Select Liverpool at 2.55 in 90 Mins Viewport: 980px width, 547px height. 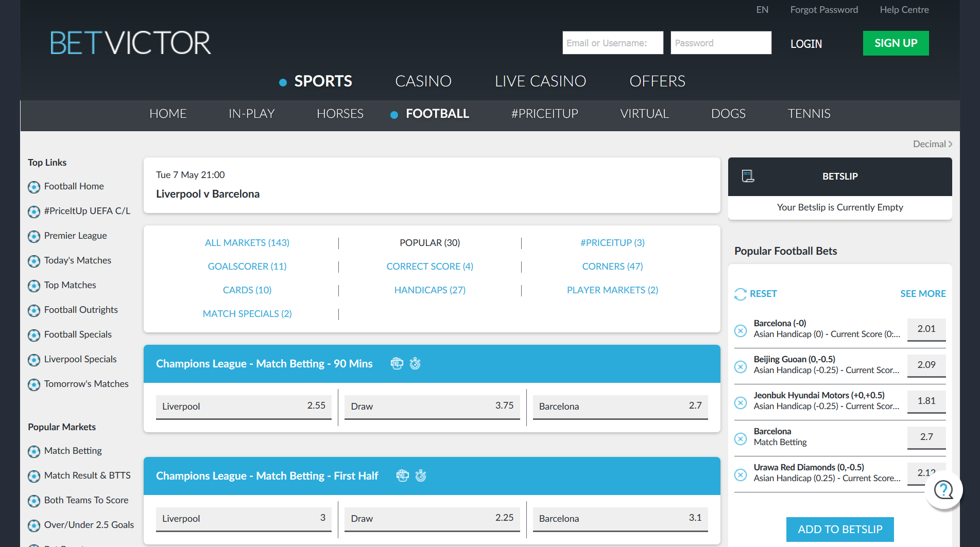pyautogui.click(x=244, y=407)
